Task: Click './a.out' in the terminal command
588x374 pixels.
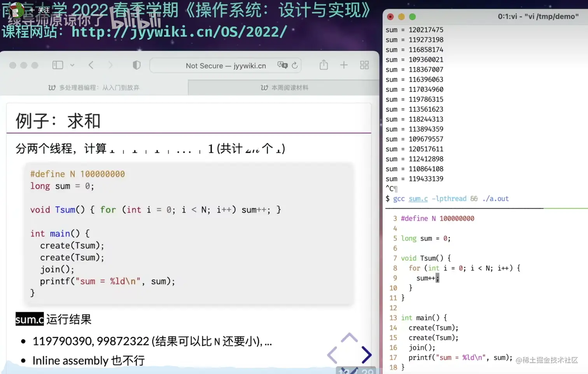Action: coord(495,198)
